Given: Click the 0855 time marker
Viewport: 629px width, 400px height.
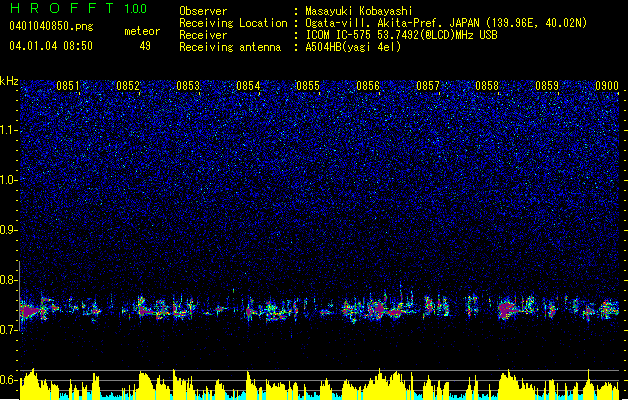Looking at the screenshot, I should (308, 86).
